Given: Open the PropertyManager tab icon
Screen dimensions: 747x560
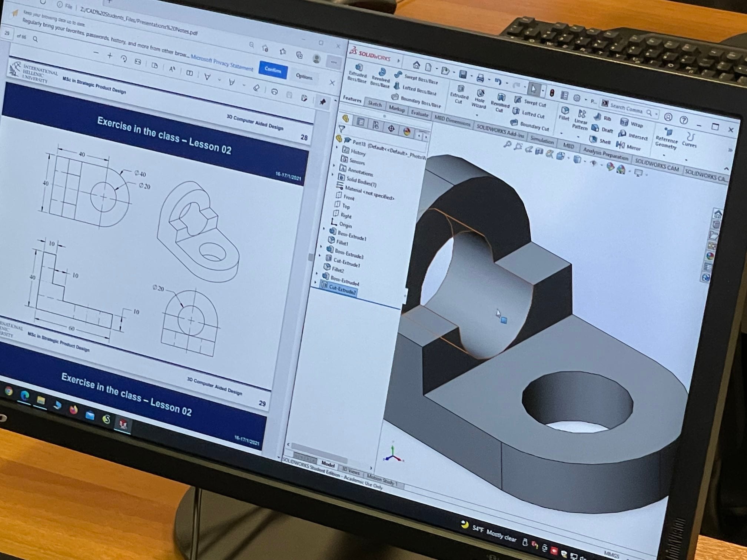Looking at the screenshot, I should point(360,122).
